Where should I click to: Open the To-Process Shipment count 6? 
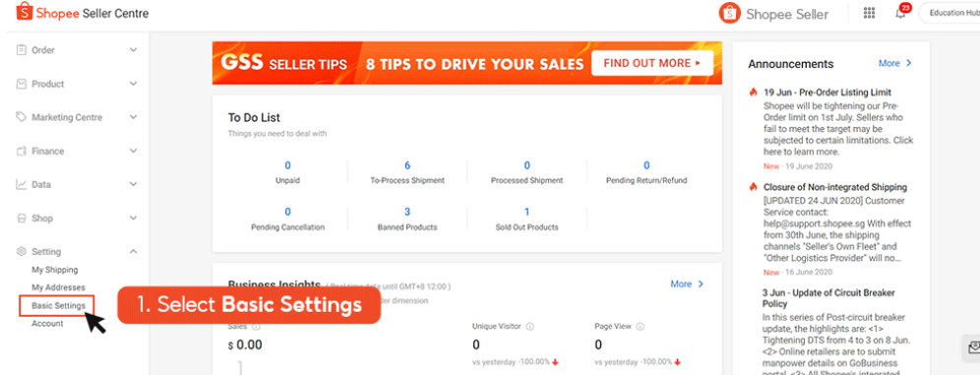tap(407, 165)
